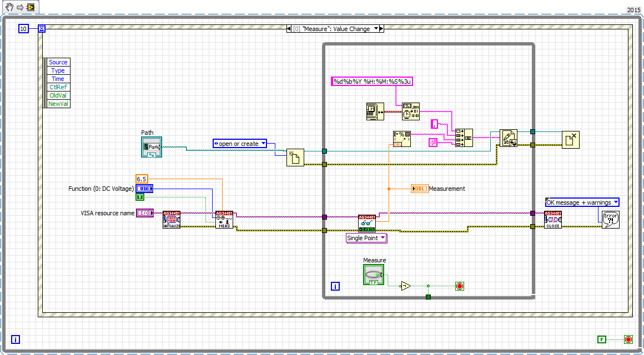The width and height of the screenshot is (644, 355).
Task: Select the OldVal event data node
Action: 58,95
